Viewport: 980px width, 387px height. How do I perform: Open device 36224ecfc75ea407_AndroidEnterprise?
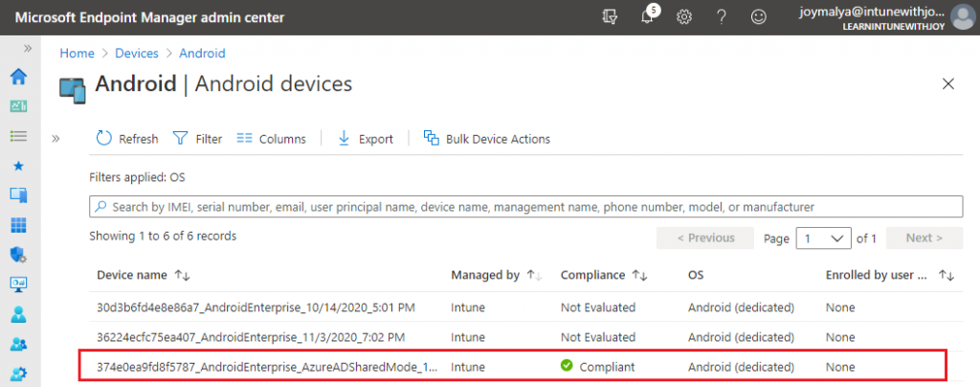point(252,337)
